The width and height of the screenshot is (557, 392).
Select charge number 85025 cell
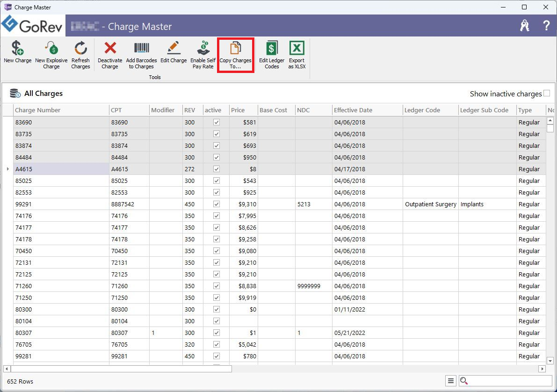click(x=61, y=181)
